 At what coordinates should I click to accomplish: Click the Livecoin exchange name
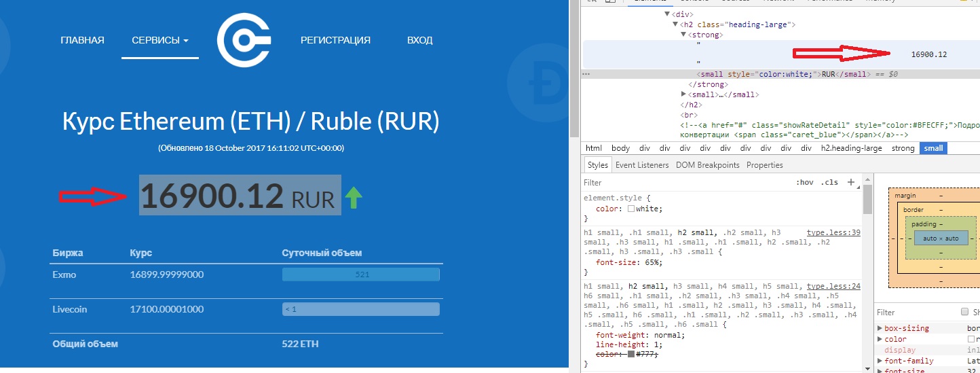pyautogui.click(x=70, y=309)
